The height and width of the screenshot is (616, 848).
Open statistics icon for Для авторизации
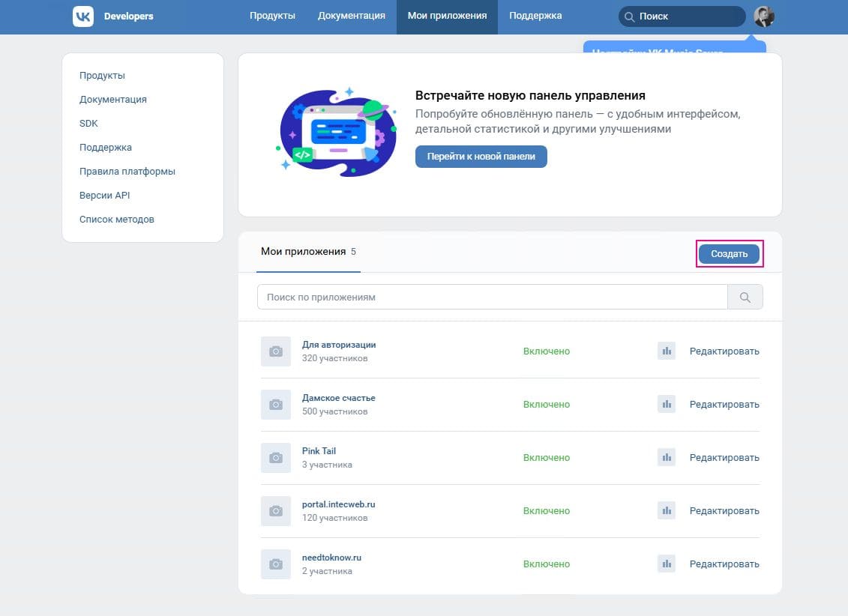click(666, 351)
